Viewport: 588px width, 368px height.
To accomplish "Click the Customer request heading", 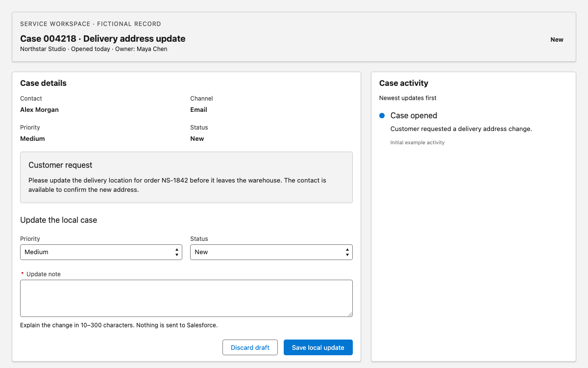I will (x=60, y=165).
